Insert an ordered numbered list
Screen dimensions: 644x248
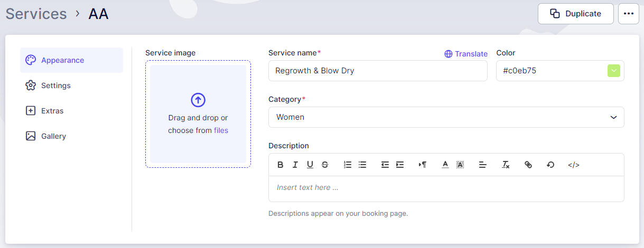click(348, 165)
